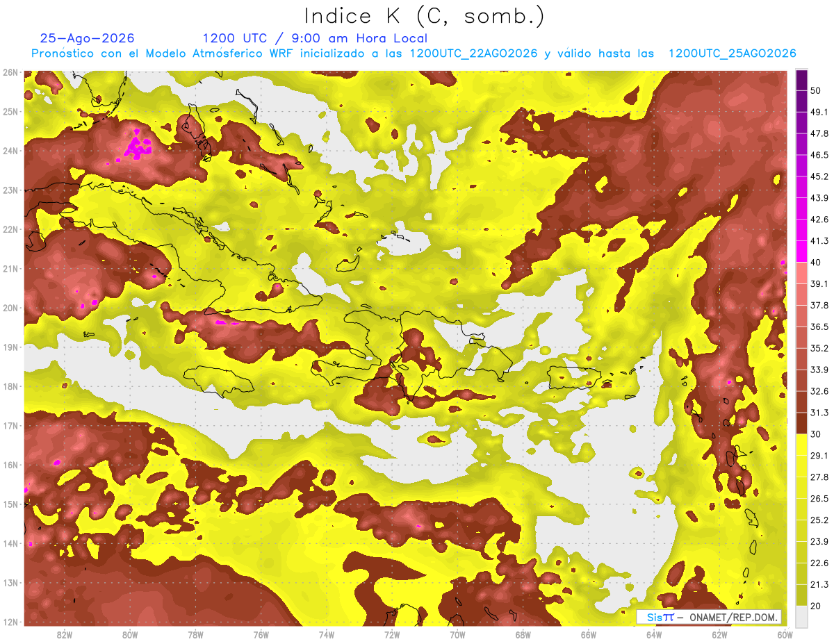834x644 pixels.
Task: Click the colorbar value "22.6"
Action: pos(819,563)
